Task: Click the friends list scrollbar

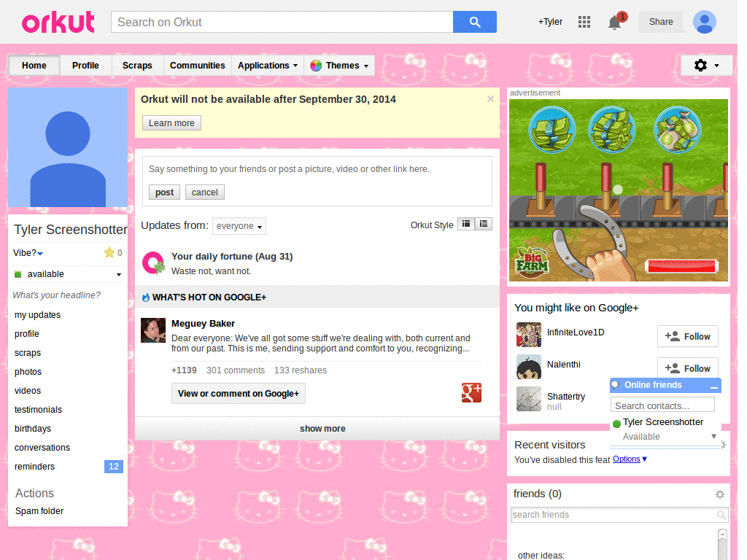Action: coord(722,544)
